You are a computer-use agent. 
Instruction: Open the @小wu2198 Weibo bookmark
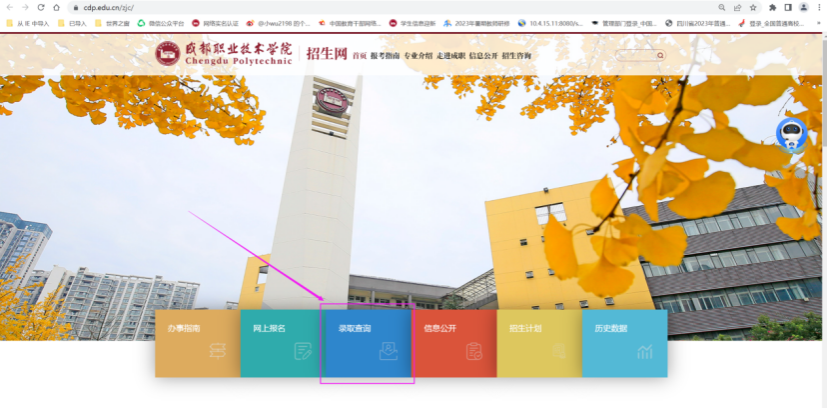point(278,23)
